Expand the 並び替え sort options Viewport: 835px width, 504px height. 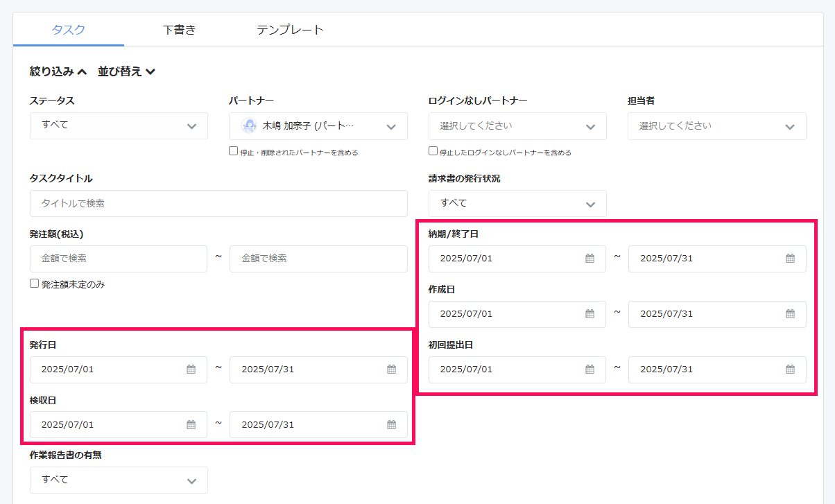[126, 71]
